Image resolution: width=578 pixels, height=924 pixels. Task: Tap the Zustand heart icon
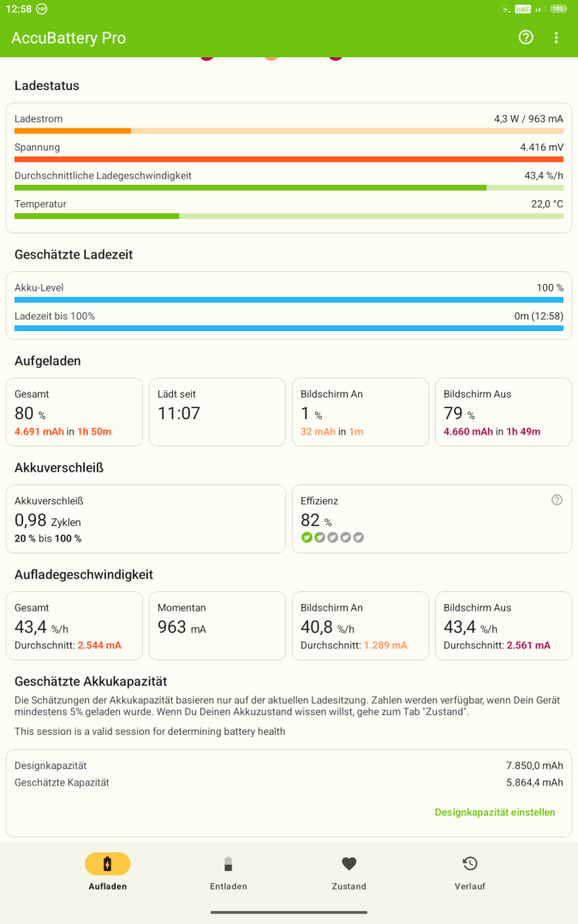point(349,864)
